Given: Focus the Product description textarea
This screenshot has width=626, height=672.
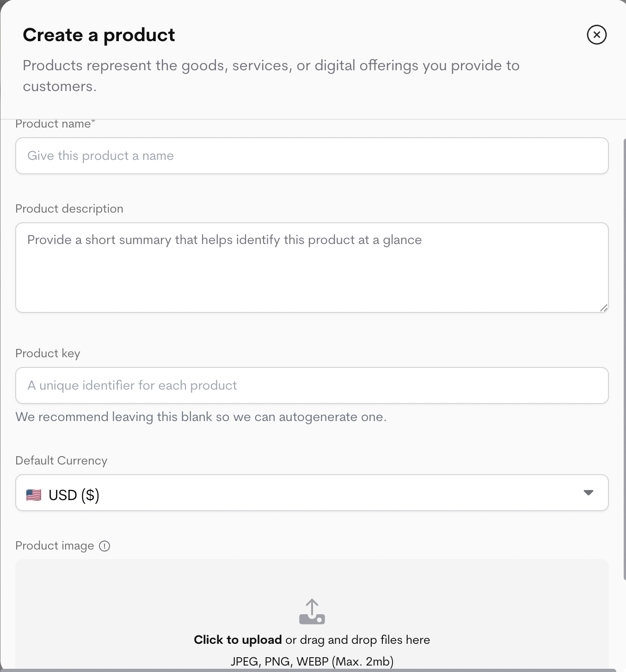Looking at the screenshot, I should (x=312, y=267).
